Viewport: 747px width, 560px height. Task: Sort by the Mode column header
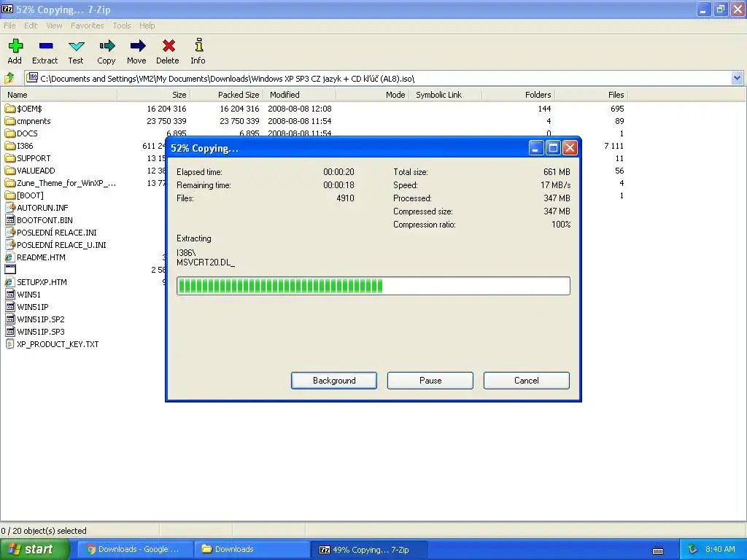click(x=372, y=95)
